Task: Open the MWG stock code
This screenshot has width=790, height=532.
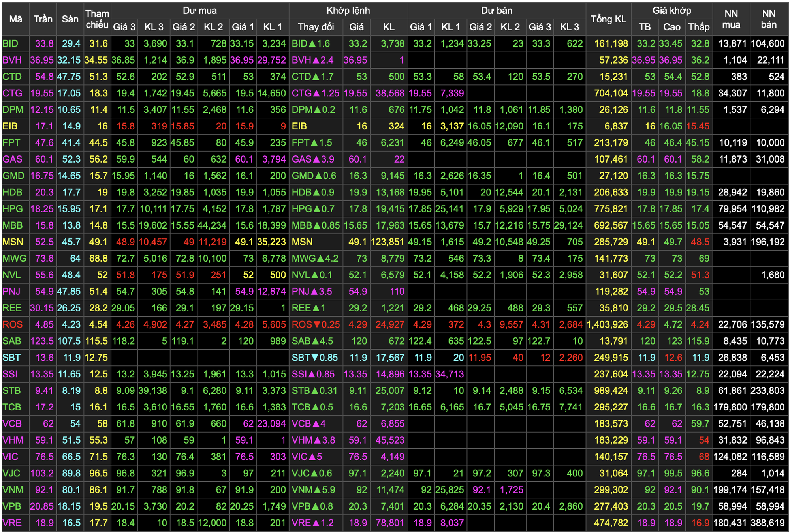Action: coord(14,259)
